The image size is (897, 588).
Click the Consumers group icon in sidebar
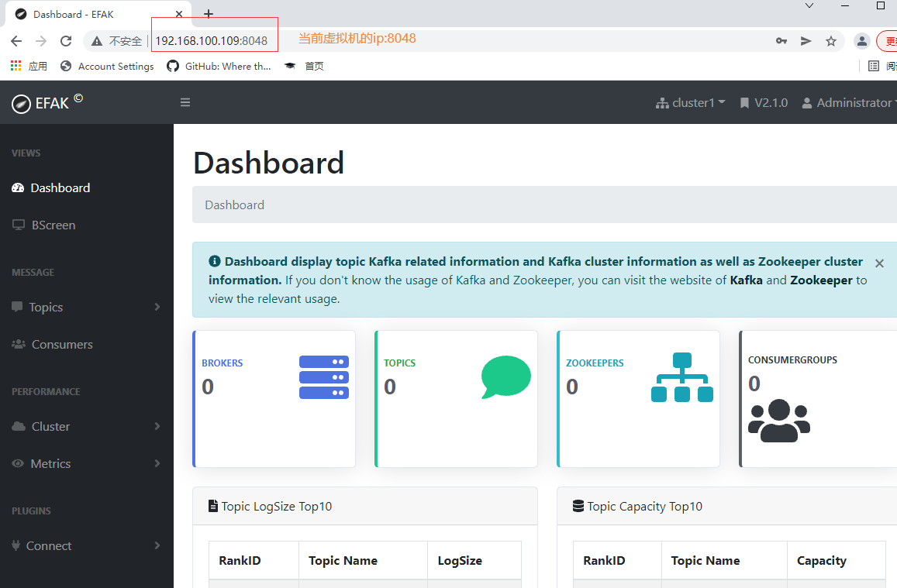coord(19,344)
